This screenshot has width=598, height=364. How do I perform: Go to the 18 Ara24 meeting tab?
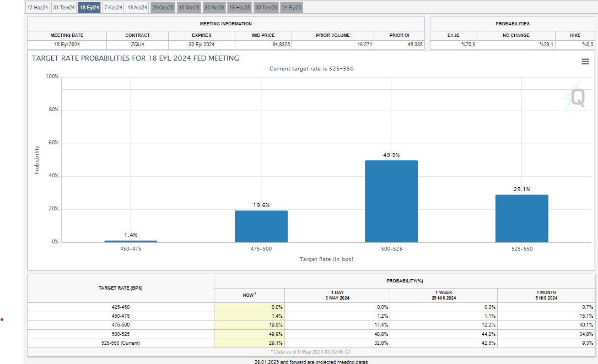pos(137,8)
